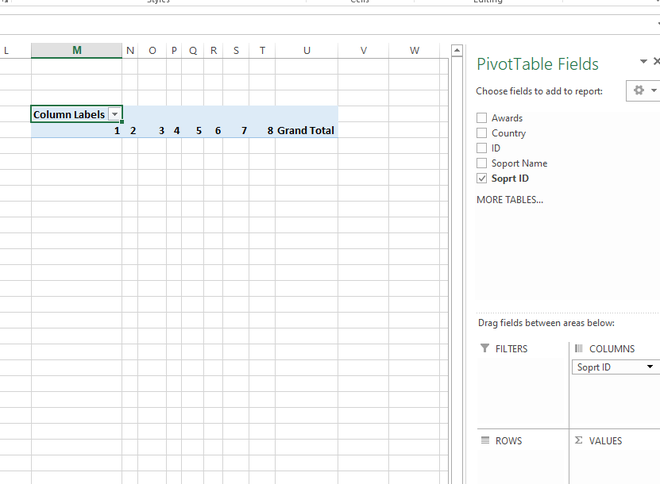This screenshot has width=660, height=484.
Task: Select column U header
Action: click(307, 51)
